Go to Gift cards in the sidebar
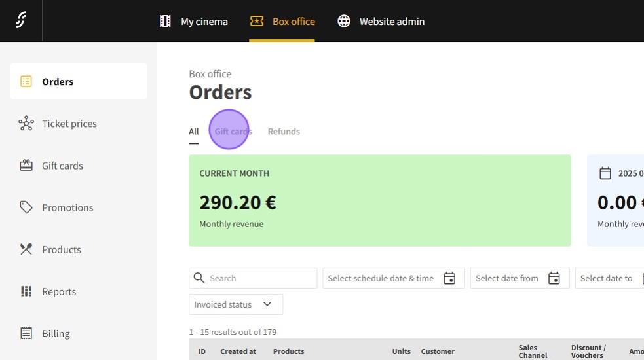This screenshot has height=360, width=644. coord(62,166)
